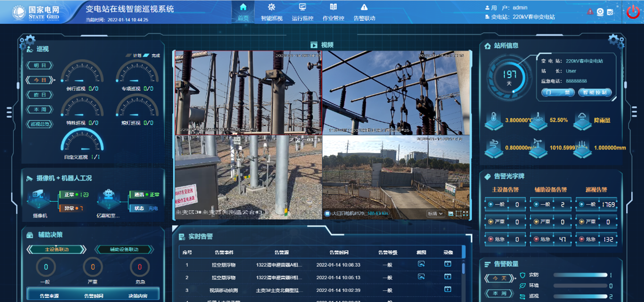Select 一般 indicator under 巡视告警

(582, 204)
